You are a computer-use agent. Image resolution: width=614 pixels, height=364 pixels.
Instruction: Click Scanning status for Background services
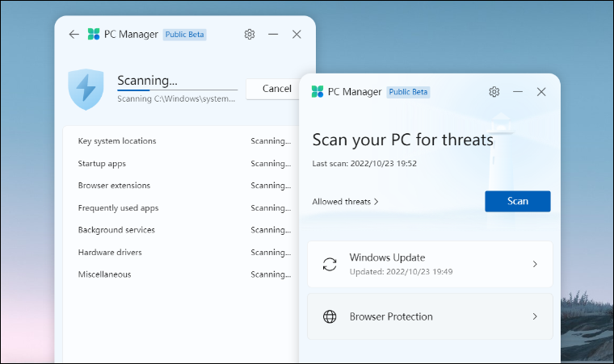coord(271,230)
